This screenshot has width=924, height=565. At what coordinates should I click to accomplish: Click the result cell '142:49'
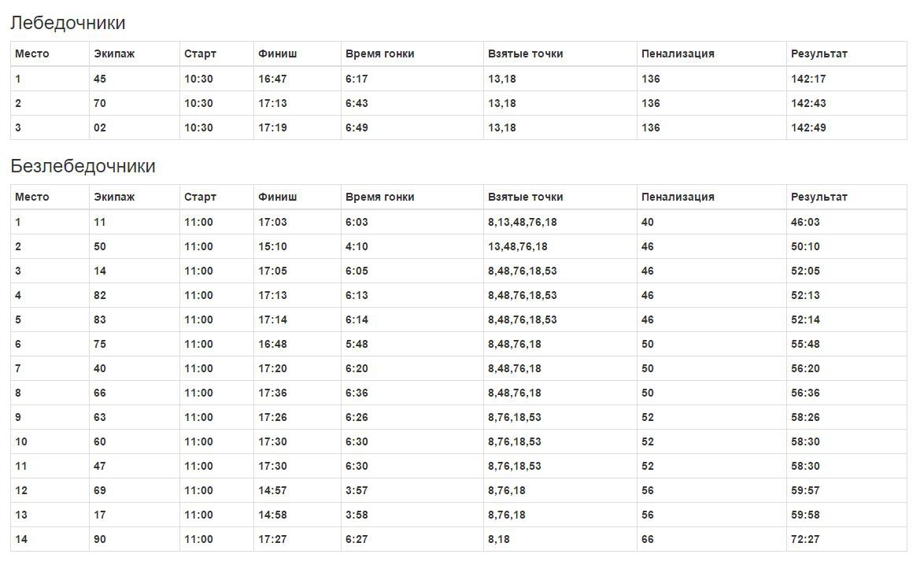tap(808, 127)
